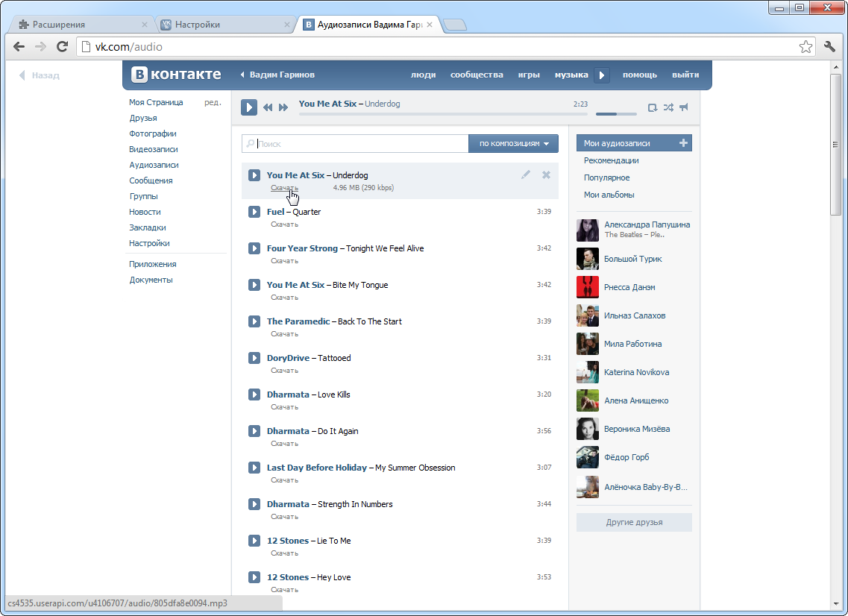This screenshot has height=616, width=848.
Task: Click the VK logo in header
Action: (x=176, y=75)
